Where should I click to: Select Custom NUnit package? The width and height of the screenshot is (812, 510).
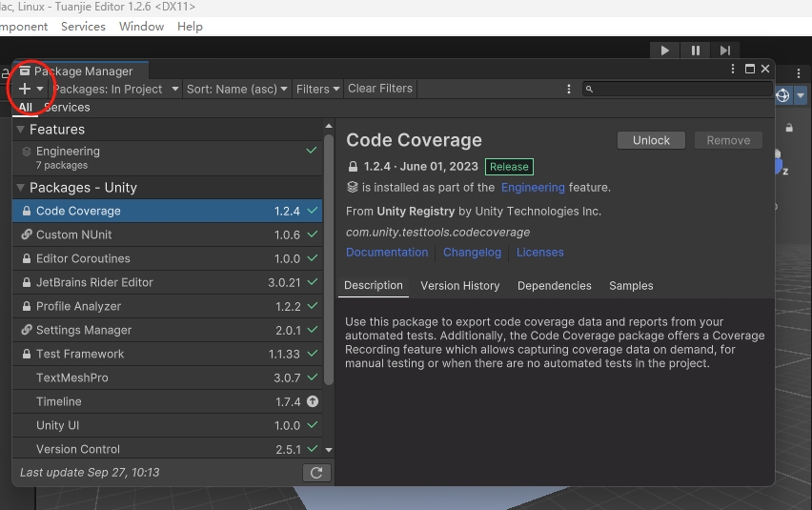[x=168, y=235]
